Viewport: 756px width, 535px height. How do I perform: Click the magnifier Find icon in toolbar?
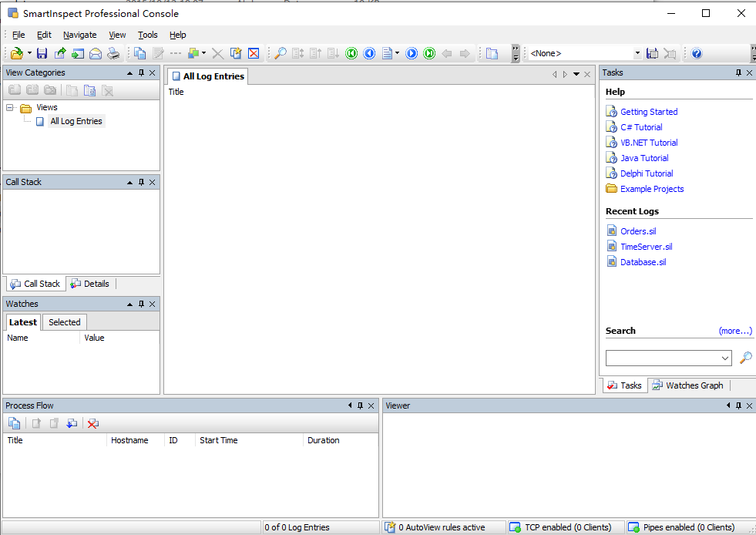pos(280,53)
